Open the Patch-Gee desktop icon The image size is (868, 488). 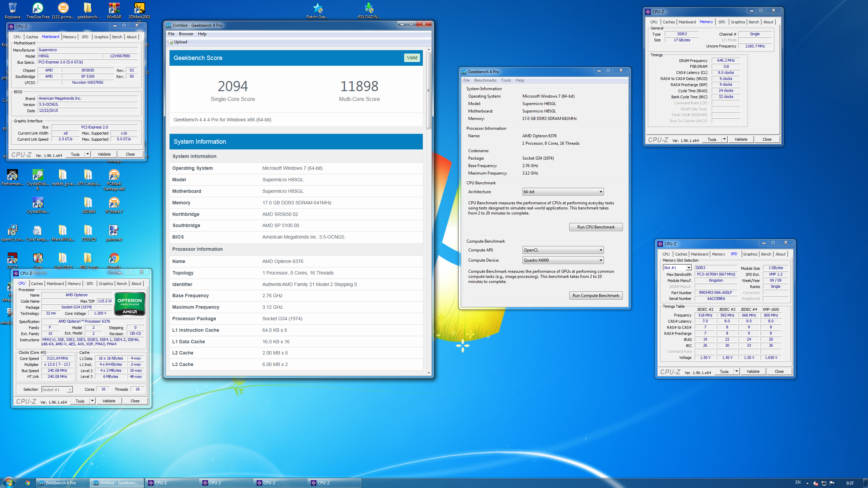[x=317, y=10]
